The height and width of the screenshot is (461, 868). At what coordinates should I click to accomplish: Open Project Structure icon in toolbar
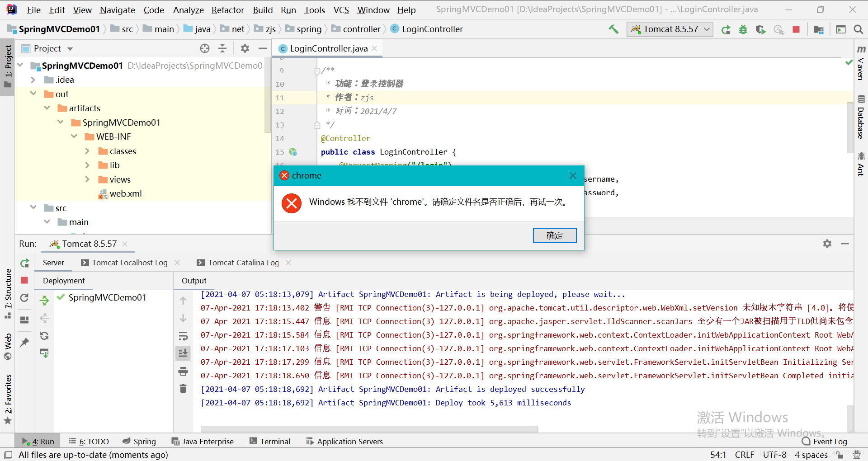(x=818, y=29)
